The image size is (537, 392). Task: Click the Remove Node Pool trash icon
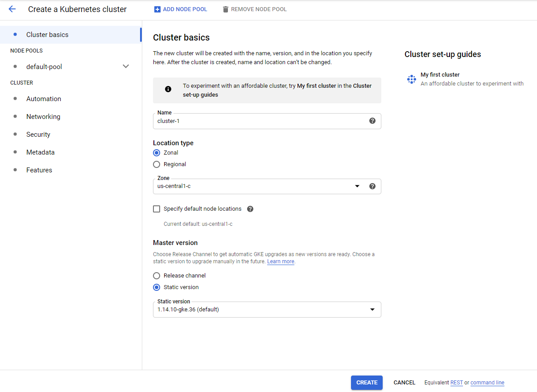[x=226, y=9]
